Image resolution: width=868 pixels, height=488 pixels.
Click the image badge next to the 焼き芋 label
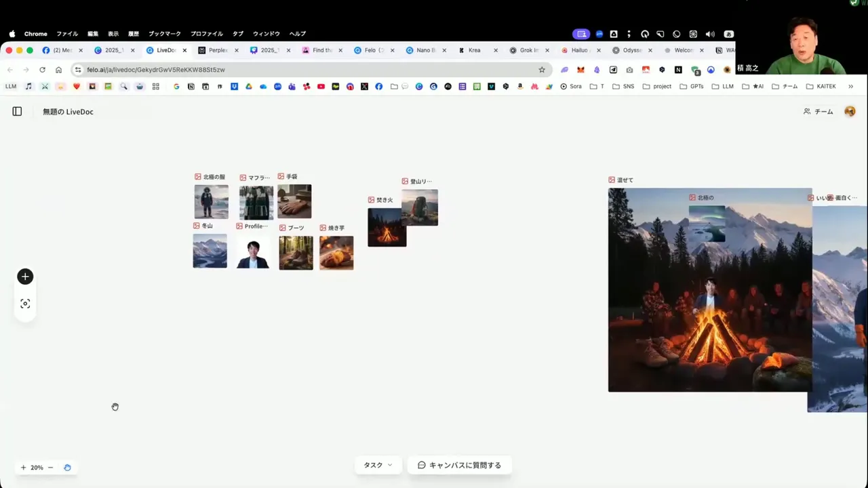coord(323,227)
